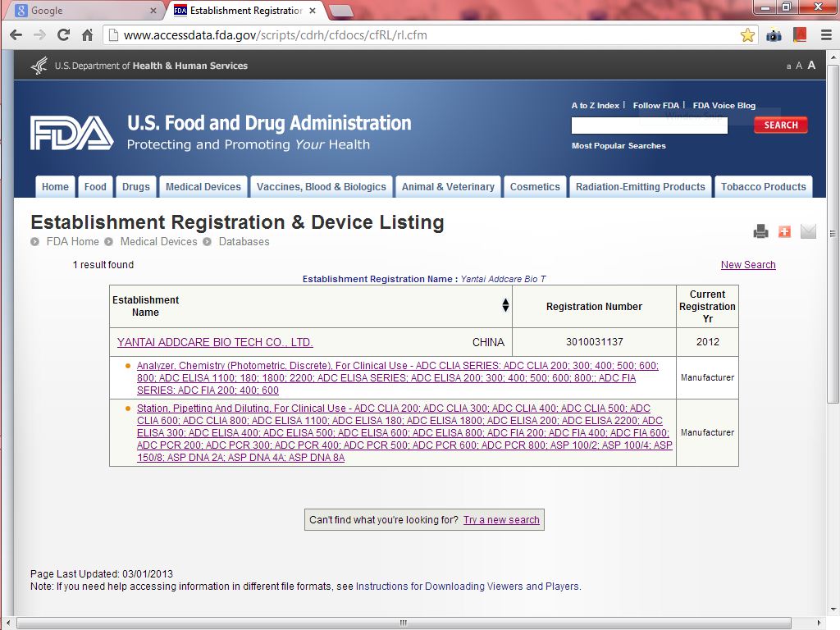Image resolution: width=840 pixels, height=630 pixels.
Task: Click the FDA site search field
Action: coord(650,126)
